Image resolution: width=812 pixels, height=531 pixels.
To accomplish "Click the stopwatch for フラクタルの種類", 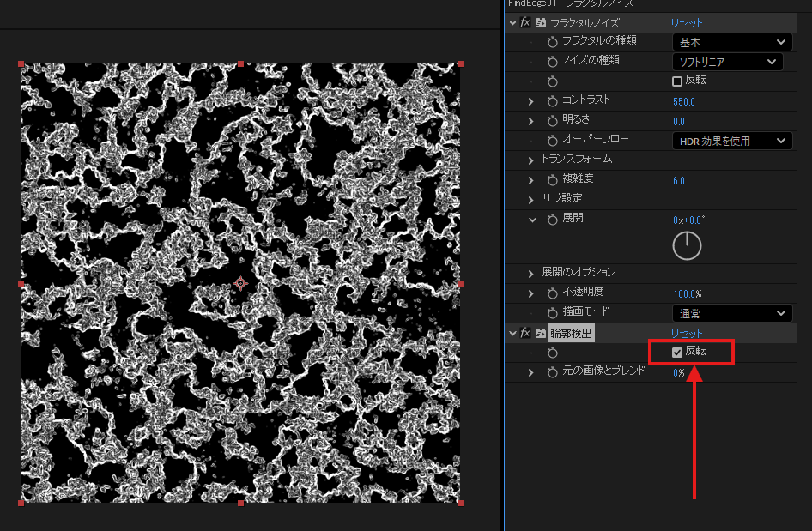I will 553,42.
